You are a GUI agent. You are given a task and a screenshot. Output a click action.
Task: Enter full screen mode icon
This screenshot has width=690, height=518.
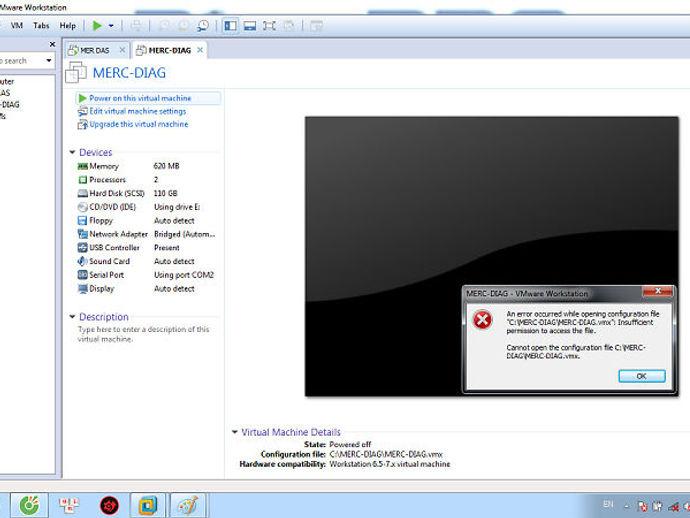pos(269,26)
